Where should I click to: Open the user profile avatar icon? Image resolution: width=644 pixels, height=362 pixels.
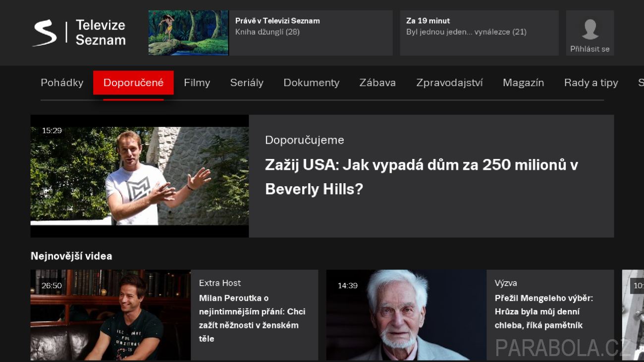590,30
